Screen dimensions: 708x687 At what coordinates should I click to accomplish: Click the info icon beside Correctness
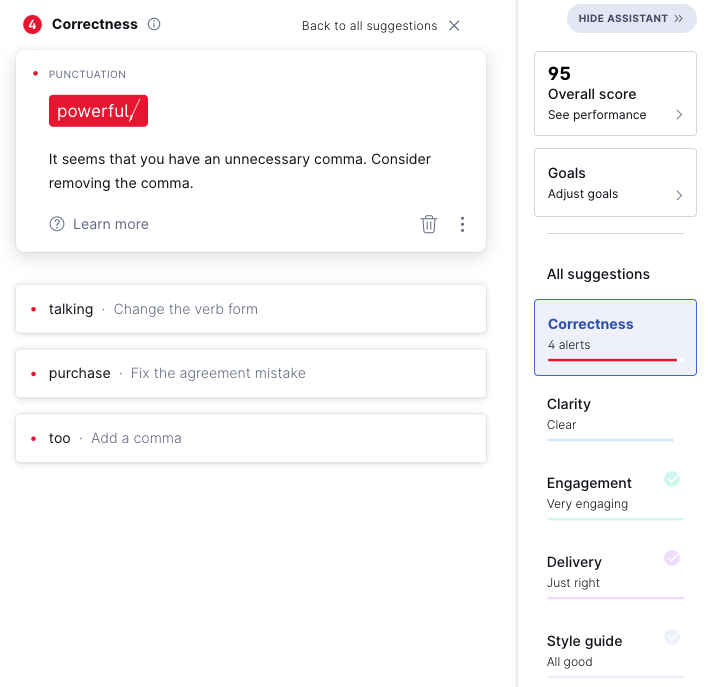pos(154,24)
